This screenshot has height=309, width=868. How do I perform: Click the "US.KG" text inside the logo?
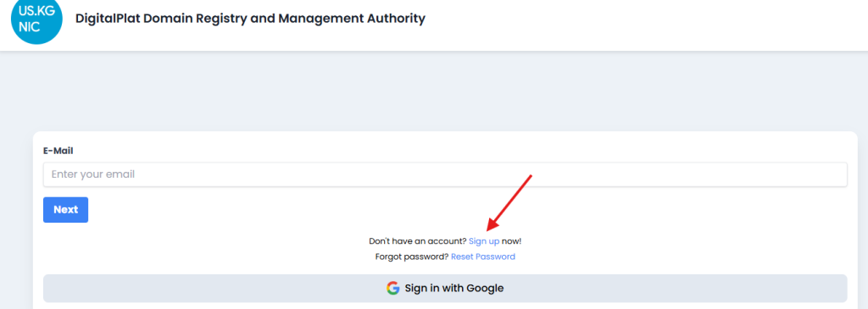pyautogui.click(x=36, y=11)
